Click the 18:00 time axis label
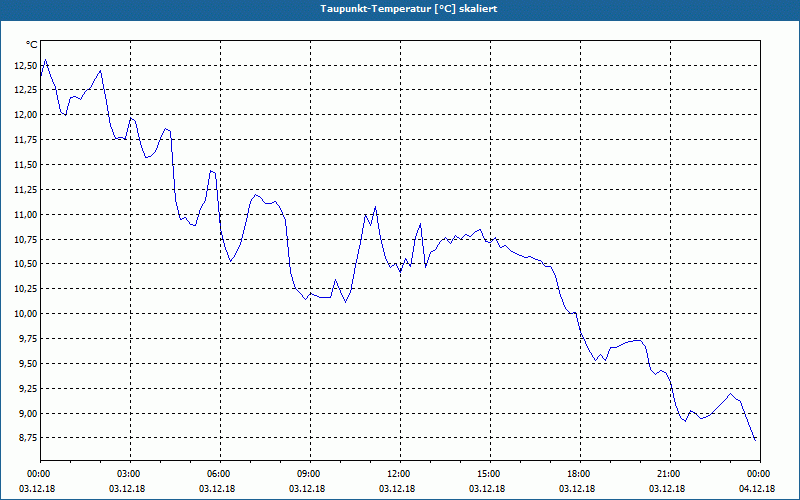Screen dimensions: 800x500 click(580, 474)
